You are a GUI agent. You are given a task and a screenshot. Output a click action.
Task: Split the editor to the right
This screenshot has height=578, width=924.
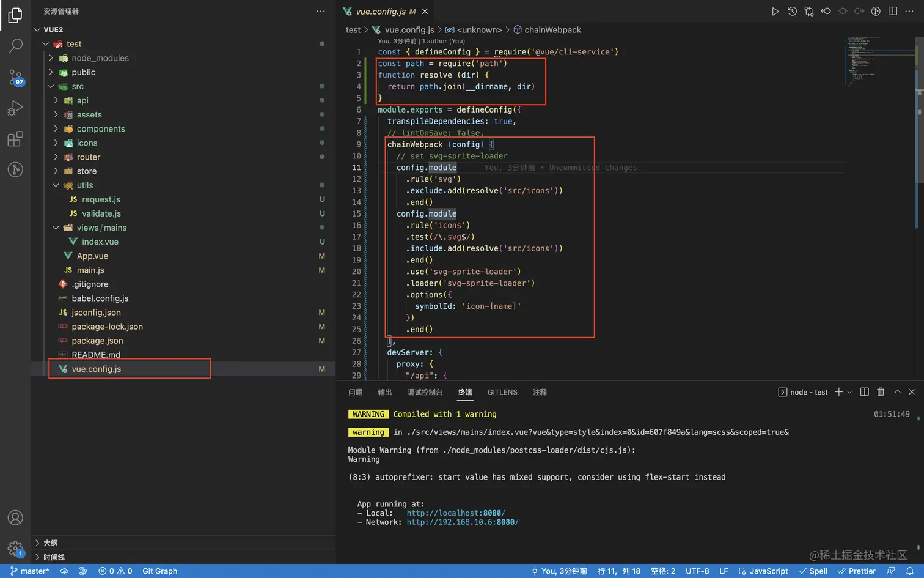click(893, 12)
